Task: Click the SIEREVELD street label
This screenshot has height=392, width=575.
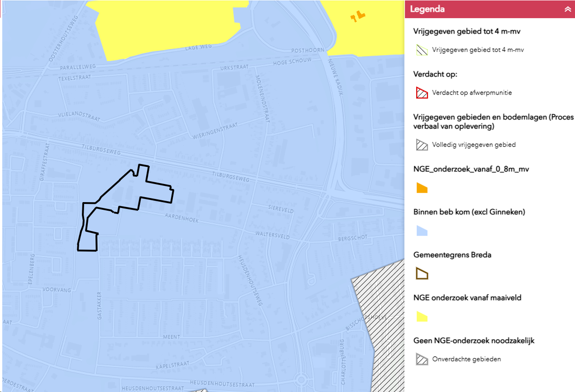Action: click(x=281, y=210)
